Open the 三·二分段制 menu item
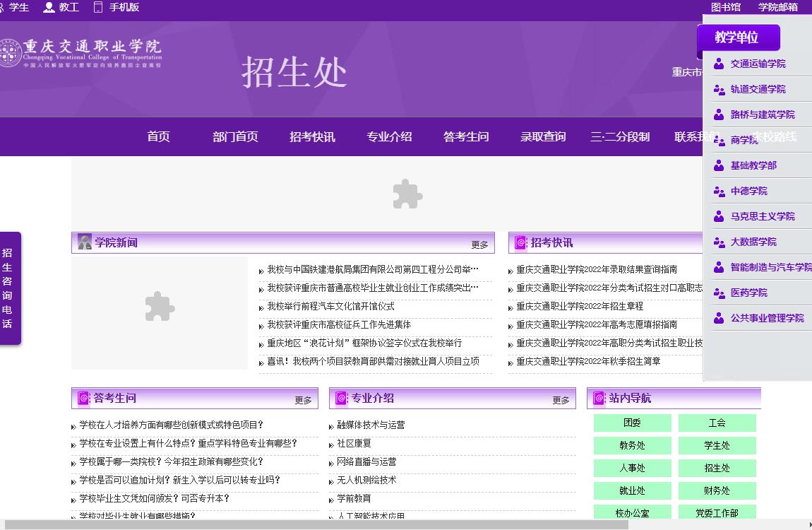Screen dimensions: 812x530 (x=620, y=136)
